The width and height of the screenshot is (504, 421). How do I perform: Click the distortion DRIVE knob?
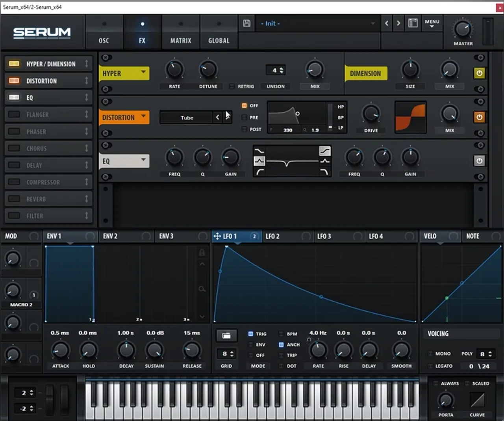371,114
